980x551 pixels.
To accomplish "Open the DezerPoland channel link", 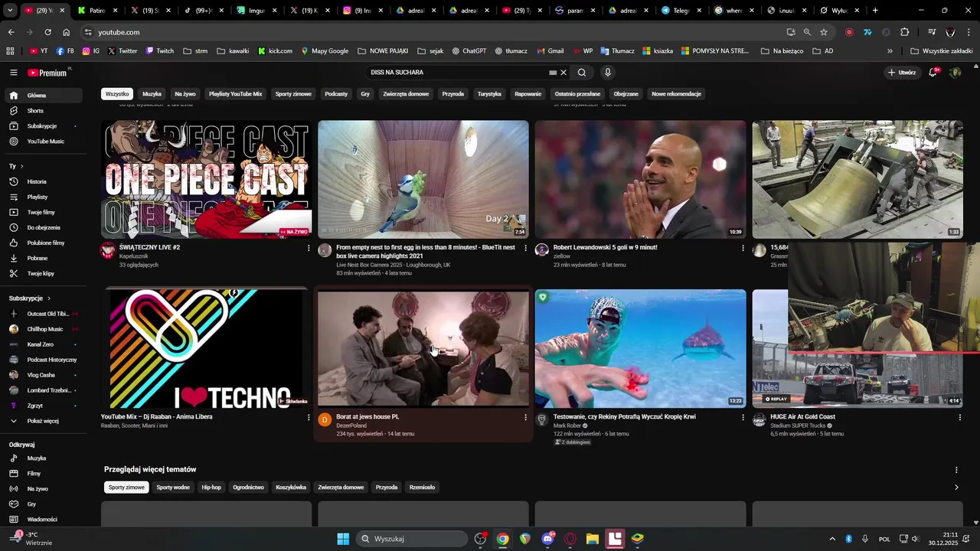I will [x=351, y=425].
